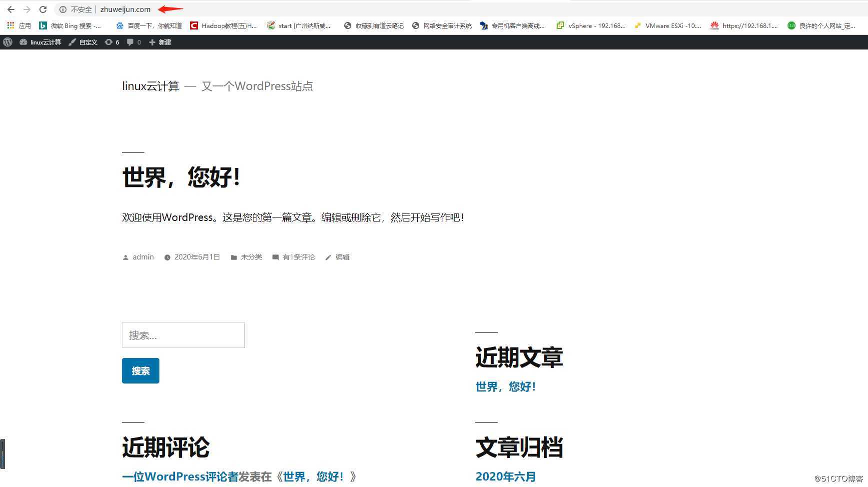Click the folder icon beside 未分类
The image size is (868, 487).
click(234, 257)
